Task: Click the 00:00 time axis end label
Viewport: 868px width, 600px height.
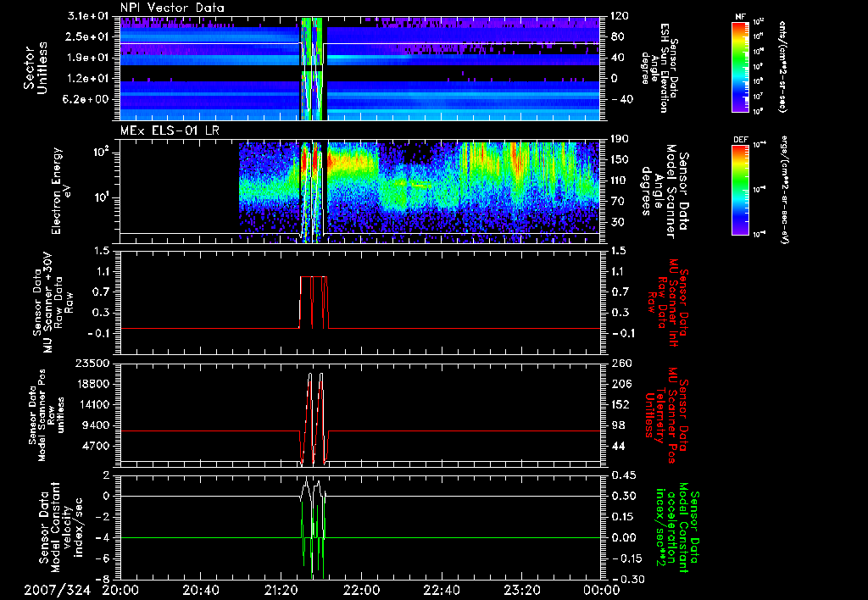Action: tap(601, 589)
